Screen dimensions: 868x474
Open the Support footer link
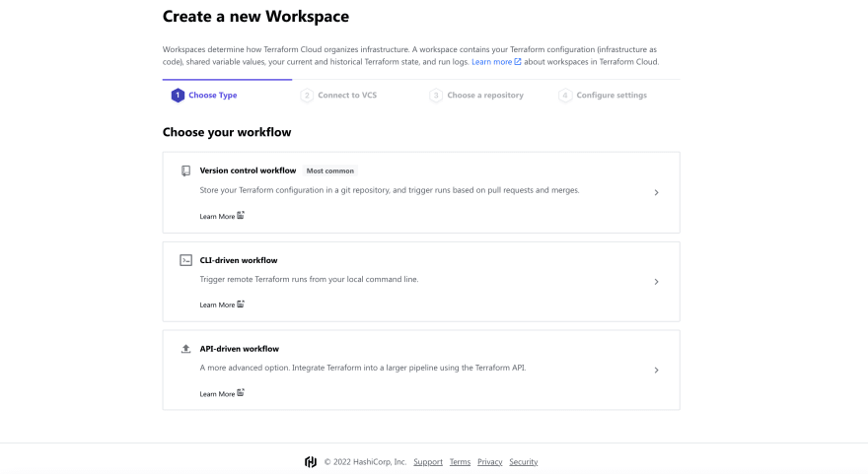coord(428,462)
